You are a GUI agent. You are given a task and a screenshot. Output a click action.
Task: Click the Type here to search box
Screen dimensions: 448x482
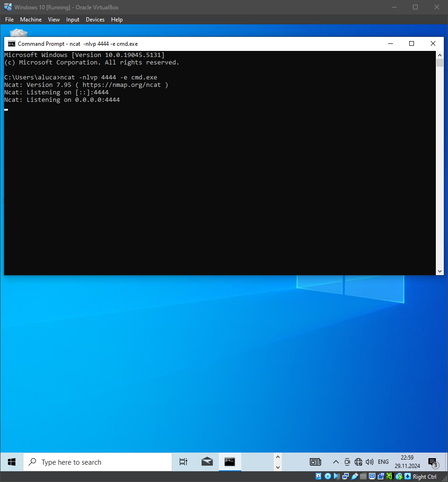[x=98, y=462]
